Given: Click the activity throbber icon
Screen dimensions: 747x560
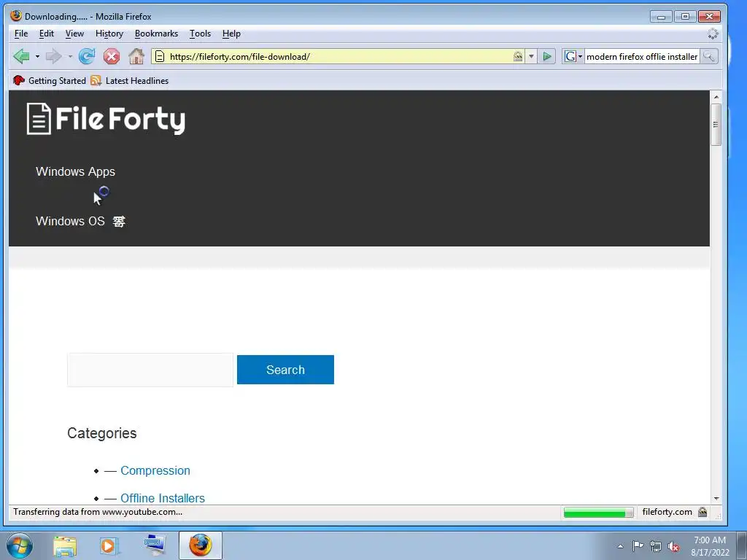Looking at the screenshot, I should pyautogui.click(x=713, y=34).
